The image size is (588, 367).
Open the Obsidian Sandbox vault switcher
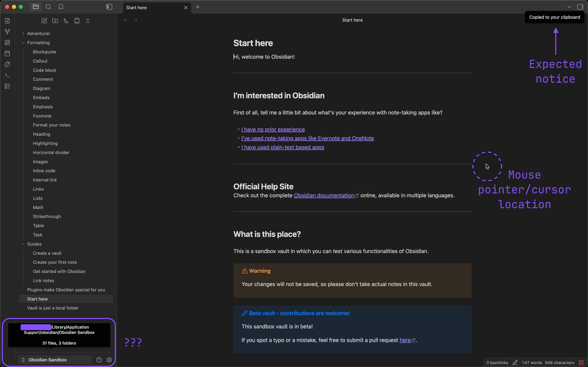[x=47, y=360]
